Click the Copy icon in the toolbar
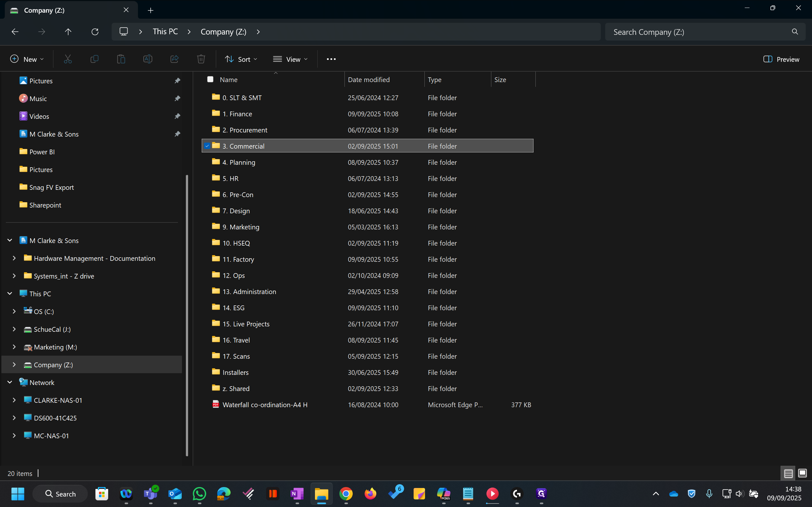This screenshot has height=507, width=812. tap(94, 59)
